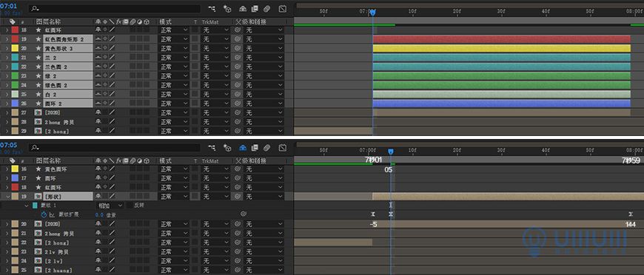Click label tag icon in upper panel header
This screenshot has width=644, height=275.
[x=13, y=21]
